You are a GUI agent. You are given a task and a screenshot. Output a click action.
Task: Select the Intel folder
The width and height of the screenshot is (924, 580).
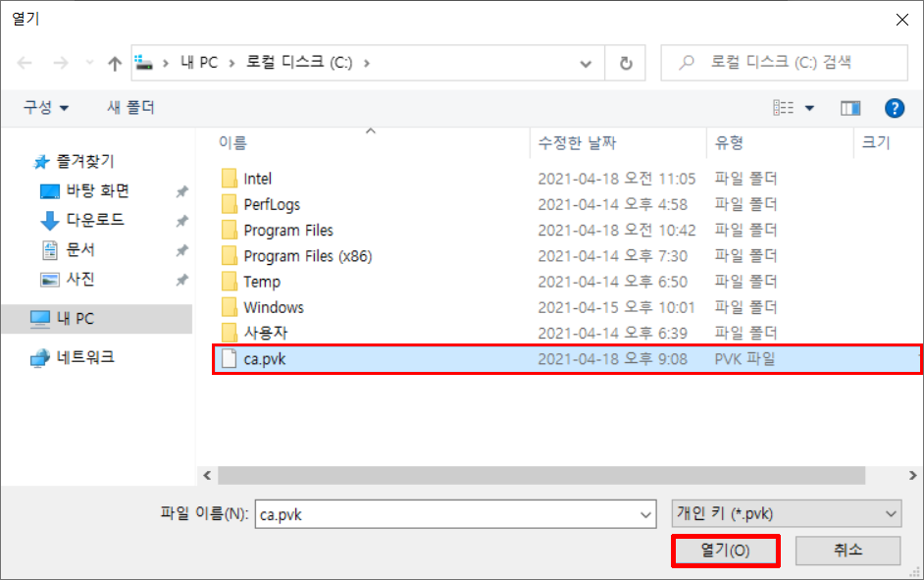pyautogui.click(x=258, y=179)
